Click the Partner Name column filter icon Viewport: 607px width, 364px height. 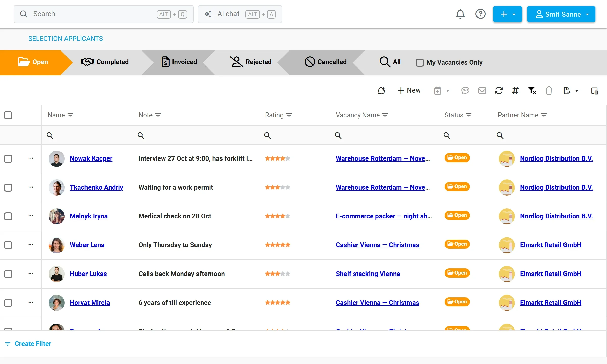coord(544,115)
